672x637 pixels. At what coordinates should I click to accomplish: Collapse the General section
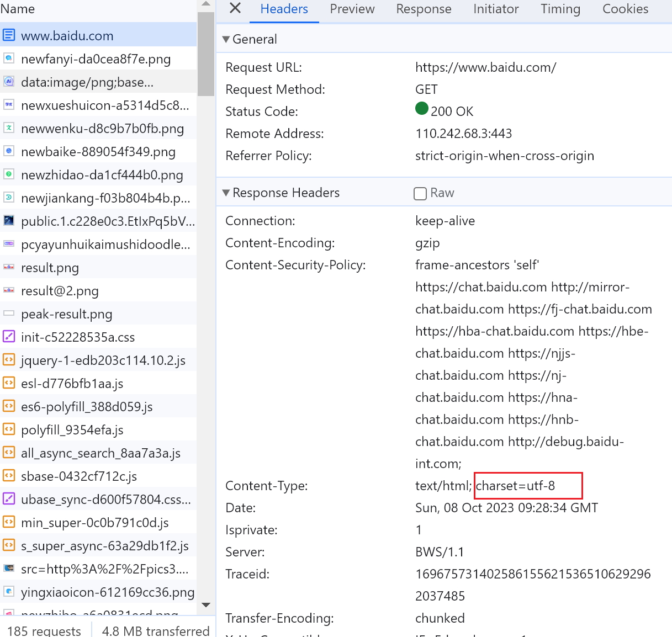[226, 39]
